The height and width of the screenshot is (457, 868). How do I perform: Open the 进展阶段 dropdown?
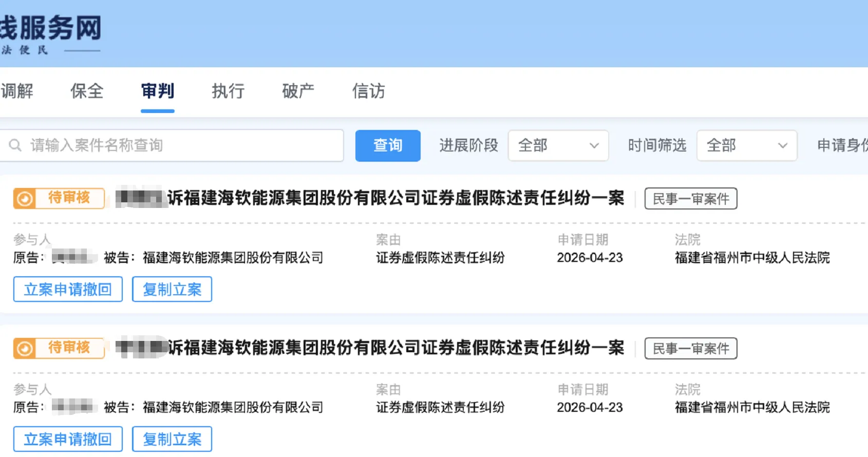click(x=558, y=146)
